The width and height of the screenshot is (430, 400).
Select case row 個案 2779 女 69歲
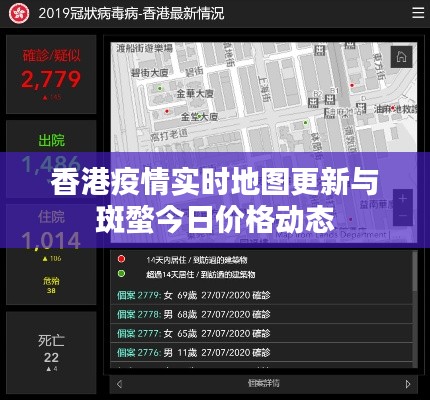[x=262, y=295]
